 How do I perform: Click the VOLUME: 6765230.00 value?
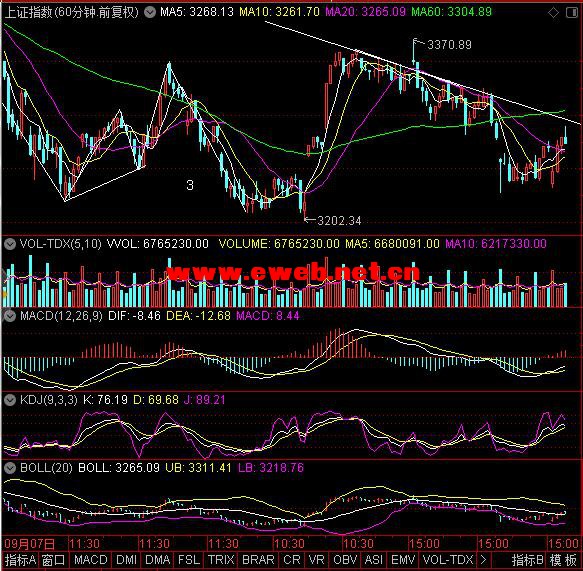click(x=279, y=244)
